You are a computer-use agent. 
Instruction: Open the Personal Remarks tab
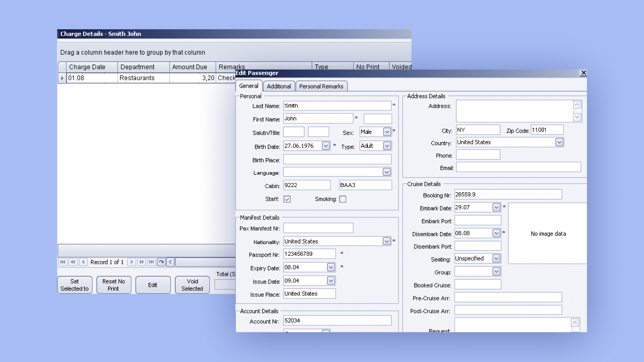(x=321, y=86)
